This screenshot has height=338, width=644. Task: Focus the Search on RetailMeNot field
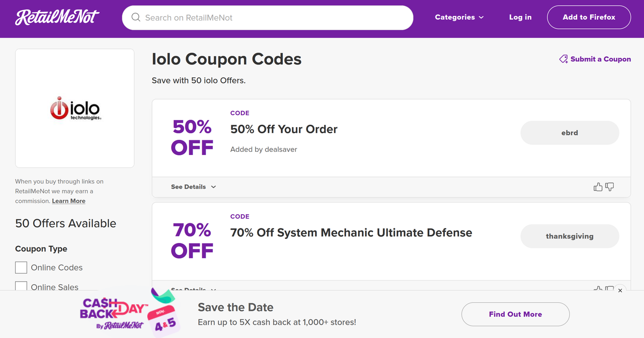268,18
